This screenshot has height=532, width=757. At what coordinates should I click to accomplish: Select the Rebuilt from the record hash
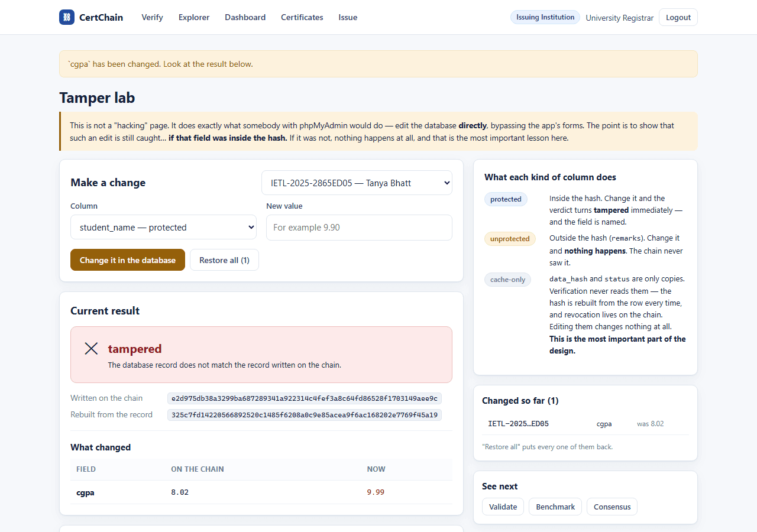pyautogui.click(x=305, y=415)
